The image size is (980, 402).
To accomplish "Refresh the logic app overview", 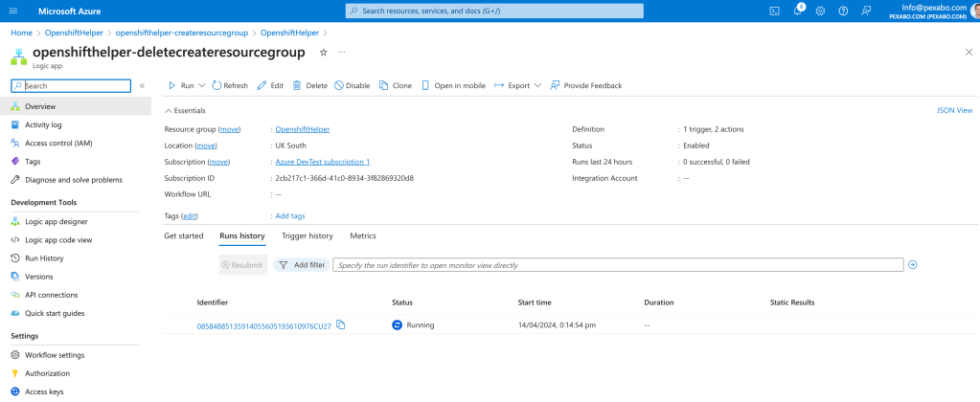I will (x=231, y=85).
